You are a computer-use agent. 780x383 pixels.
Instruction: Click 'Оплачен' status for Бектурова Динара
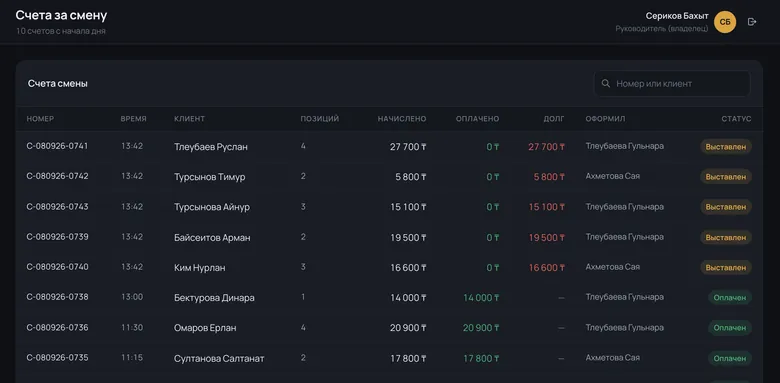click(730, 297)
